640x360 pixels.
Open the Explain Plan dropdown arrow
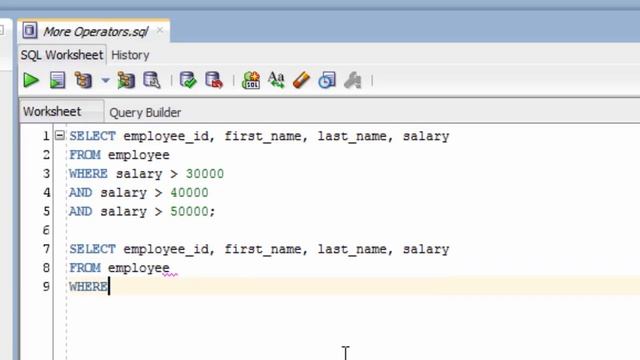click(x=105, y=80)
